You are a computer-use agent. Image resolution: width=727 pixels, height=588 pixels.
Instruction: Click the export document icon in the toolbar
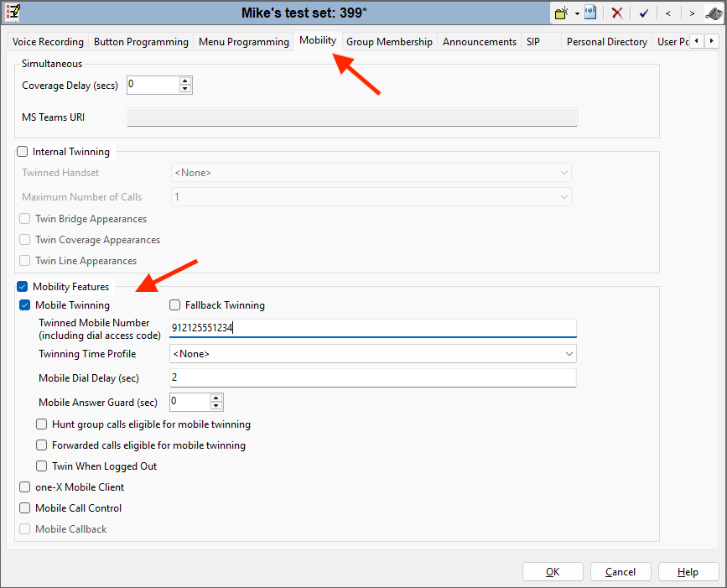[x=590, y=13]
